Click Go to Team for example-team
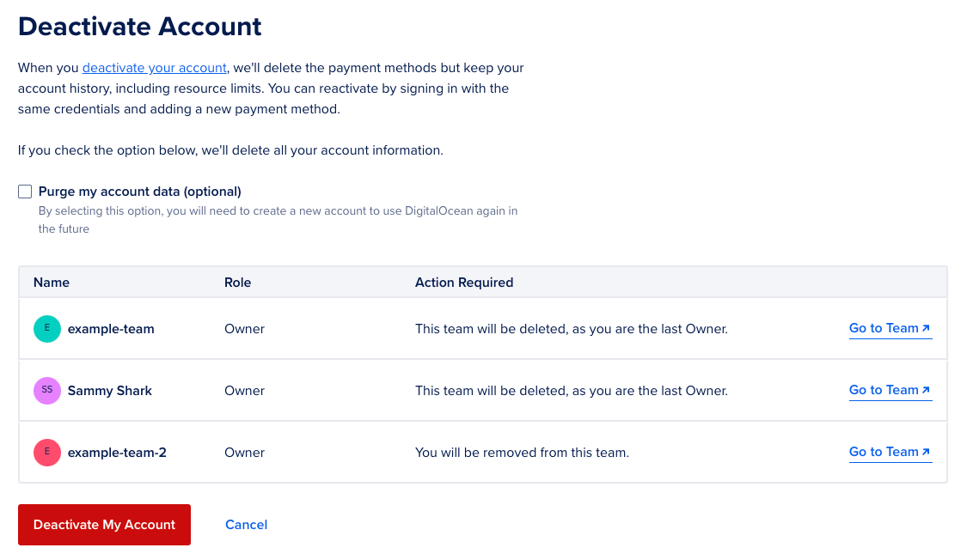The height and width of the screenshot is (560, 973). tap(884, 328)
